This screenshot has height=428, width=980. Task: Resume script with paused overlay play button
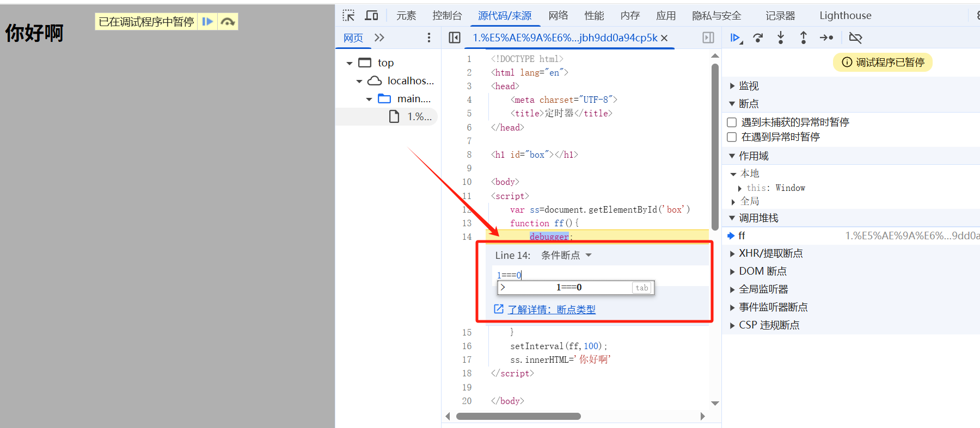[x=207, y=22]
